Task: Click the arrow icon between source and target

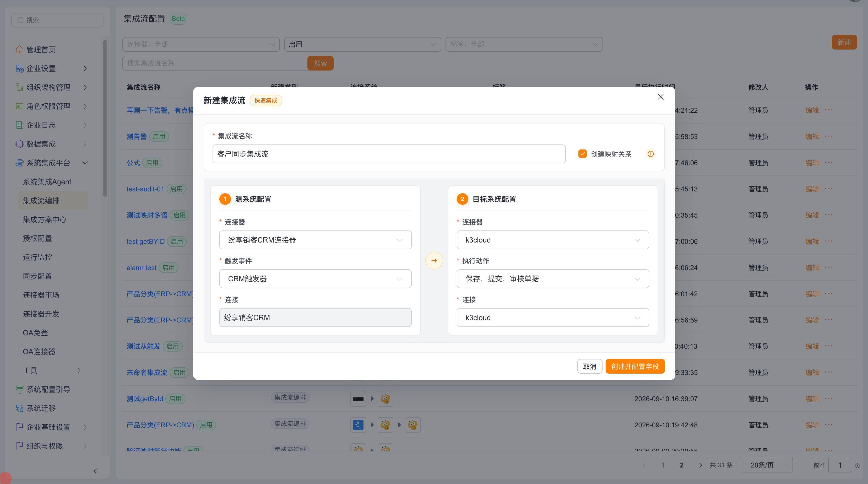Action: point(434,261)
